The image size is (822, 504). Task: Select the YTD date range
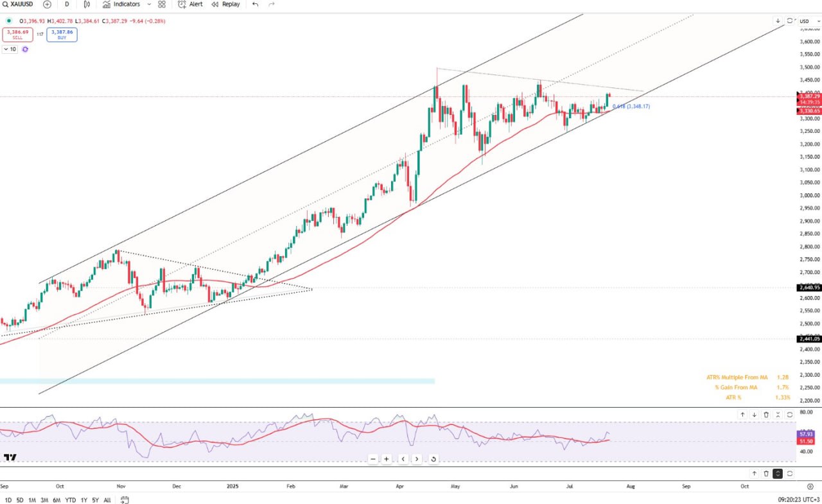(x=71, y=500)
